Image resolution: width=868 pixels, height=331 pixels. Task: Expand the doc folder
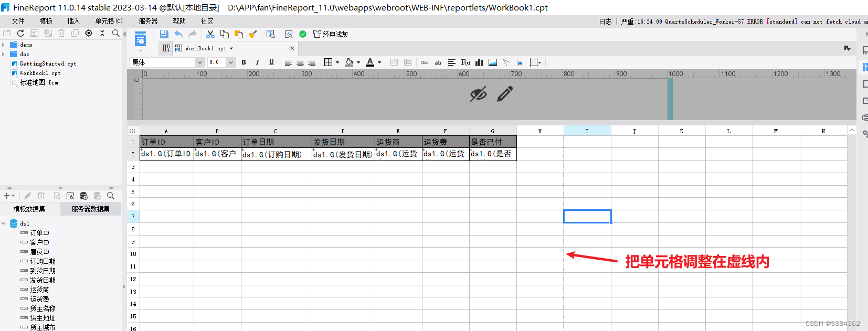[4, 54]
